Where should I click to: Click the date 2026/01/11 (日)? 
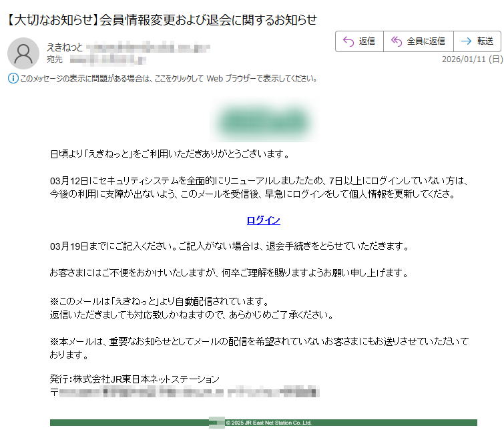pyautogui.click(x=472, y=59)
